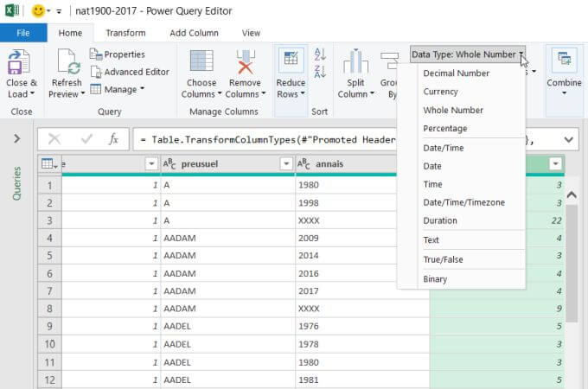Click annais cell '2009' in row 4
This screenshot has height=389, width=588.
(345, 238)
